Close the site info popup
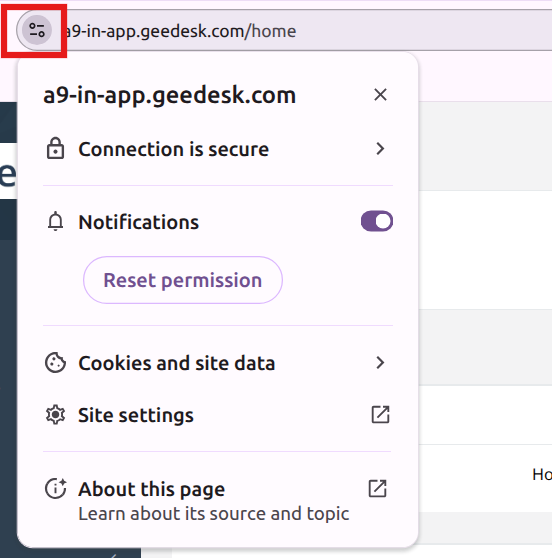 (x=380, y=95)
